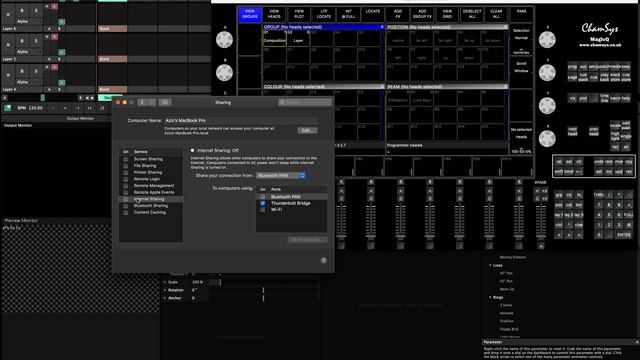Click the MagicQ rec key
This screenshot has width=640, height=360.
click(629, 172)
